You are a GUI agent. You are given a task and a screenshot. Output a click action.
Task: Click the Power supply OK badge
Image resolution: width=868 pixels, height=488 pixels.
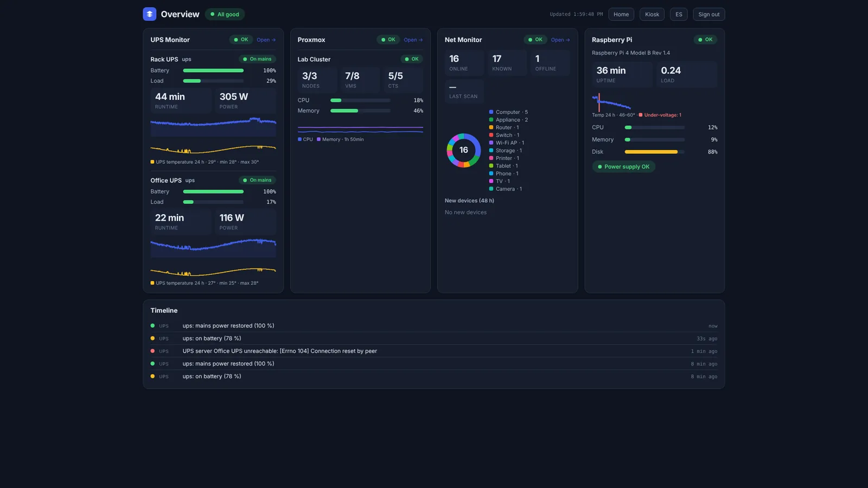pyautogui.click(x=623, y=166)
